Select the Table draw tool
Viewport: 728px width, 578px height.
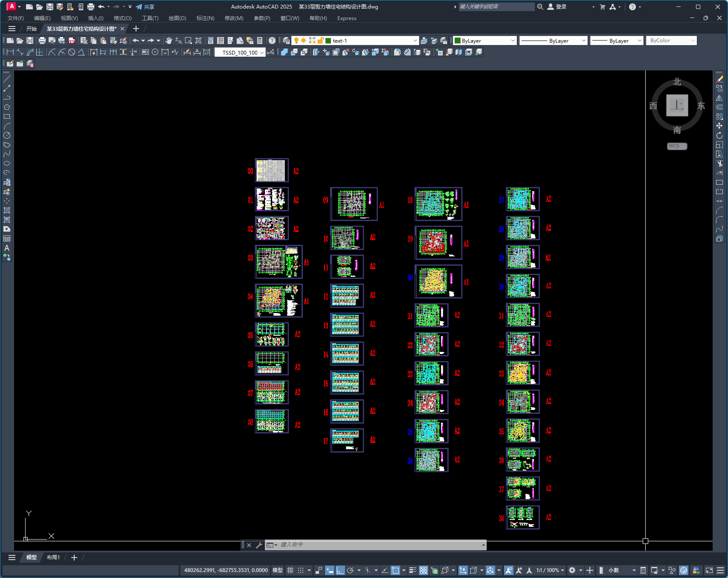[x=7, y=238]
